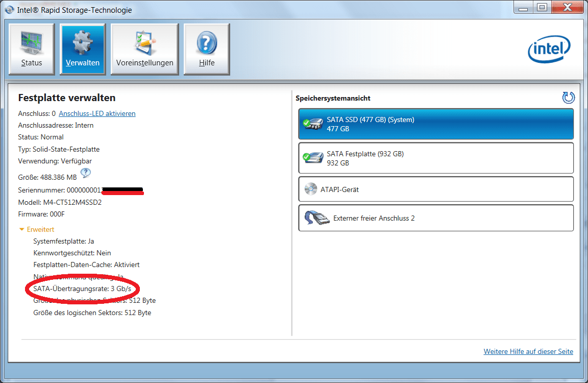The height and width of the screenshot is (383, 588).
Task: Click Verwendung: Verfügbar text
Action: coord(55,161)
